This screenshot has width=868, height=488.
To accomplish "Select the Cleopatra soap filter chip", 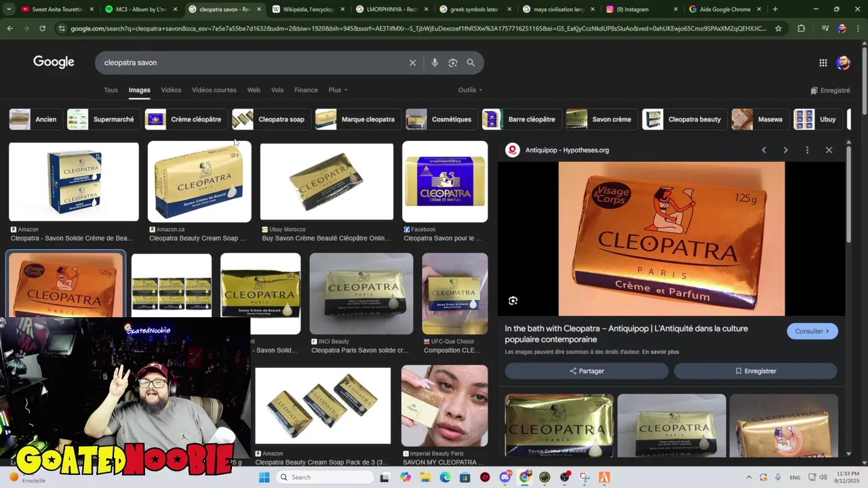I will click(x=271, y=119).
